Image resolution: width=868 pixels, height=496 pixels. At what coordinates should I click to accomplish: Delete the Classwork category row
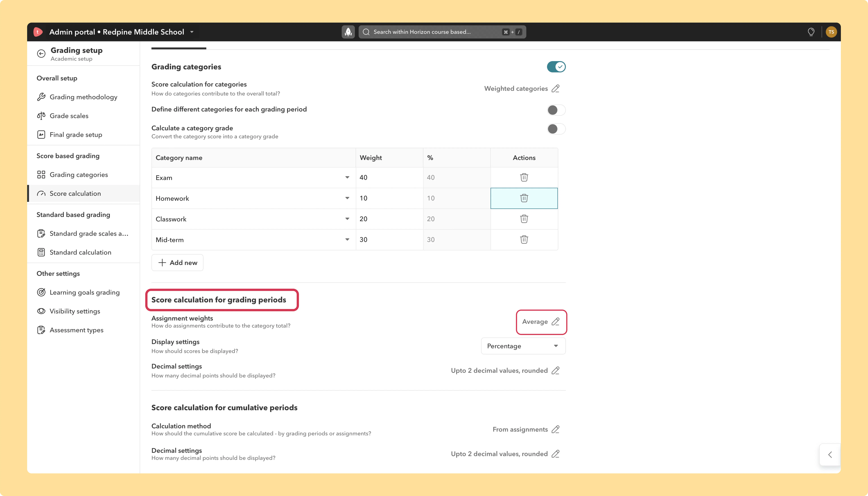click(x=524, y=219)
